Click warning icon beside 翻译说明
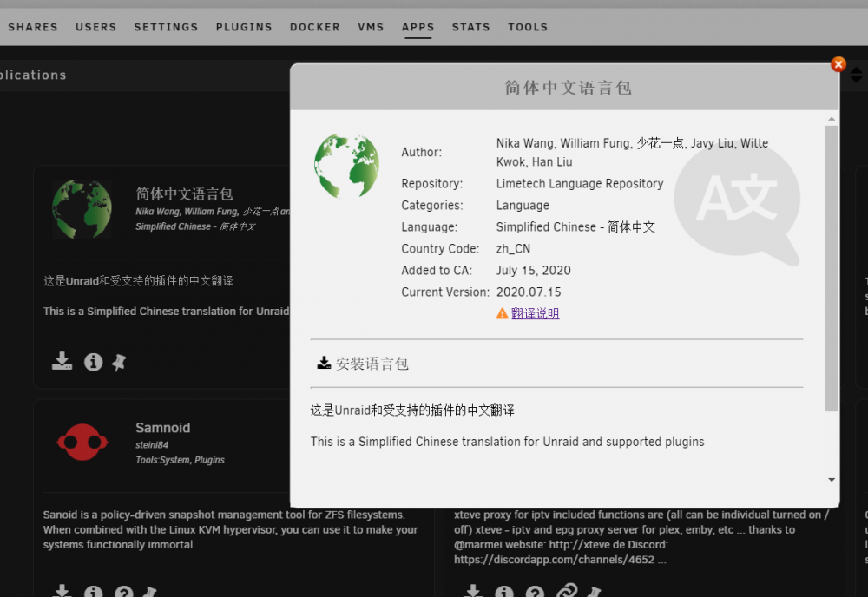 (502, 314)
